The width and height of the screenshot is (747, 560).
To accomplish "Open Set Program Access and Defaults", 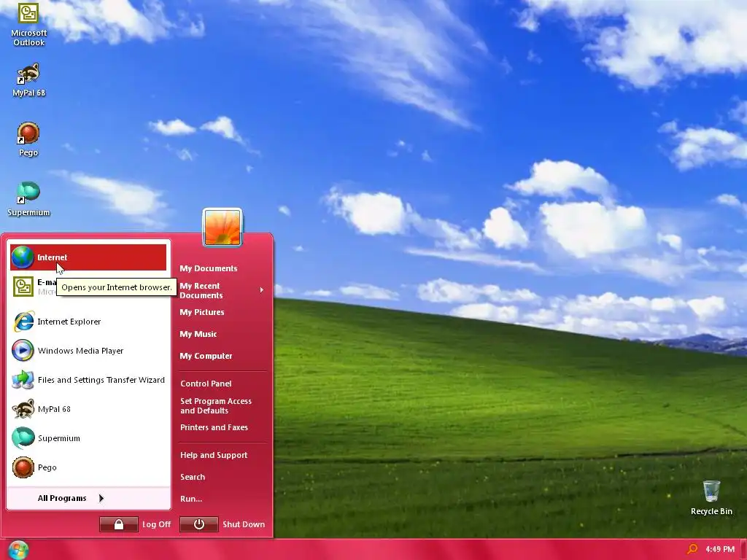I will [x=216, y=405].
